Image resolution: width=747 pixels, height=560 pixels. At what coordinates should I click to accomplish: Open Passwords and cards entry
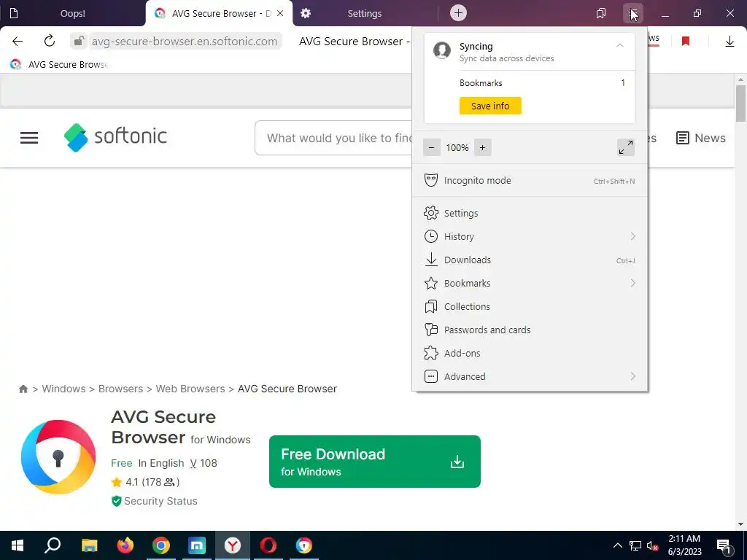(x=530, y=330)
